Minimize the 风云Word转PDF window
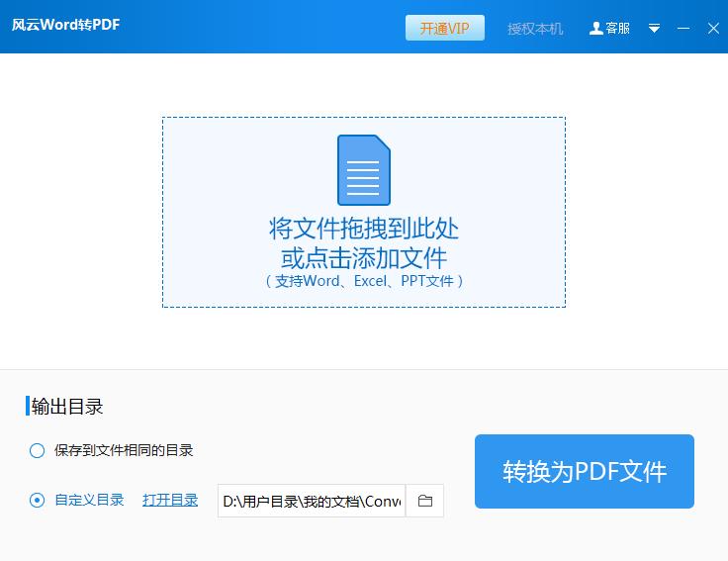The image size is (728, 561). point(683,29)
